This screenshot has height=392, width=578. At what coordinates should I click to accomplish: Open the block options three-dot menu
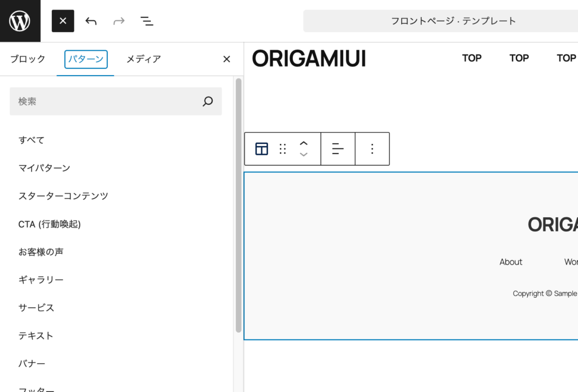coord(372,149)
